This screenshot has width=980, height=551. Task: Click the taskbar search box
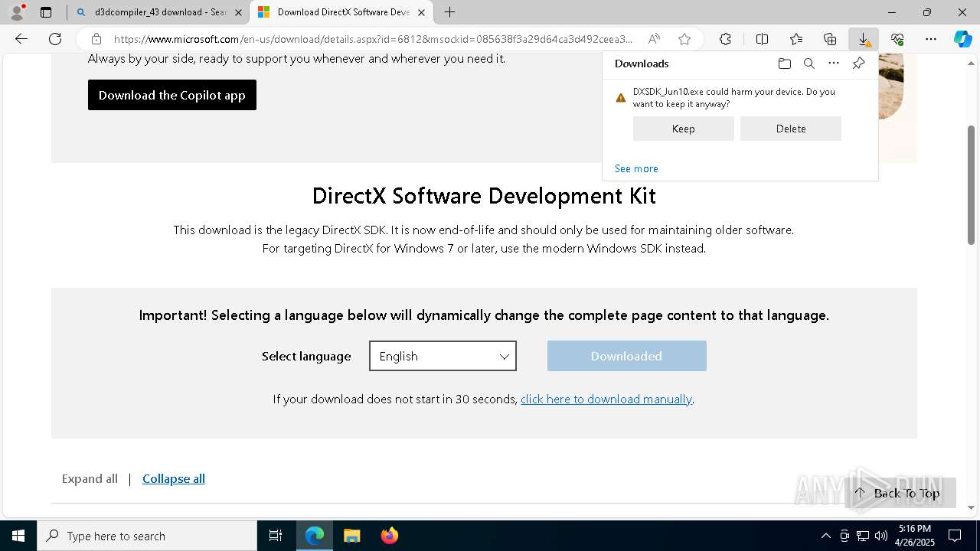147,536
